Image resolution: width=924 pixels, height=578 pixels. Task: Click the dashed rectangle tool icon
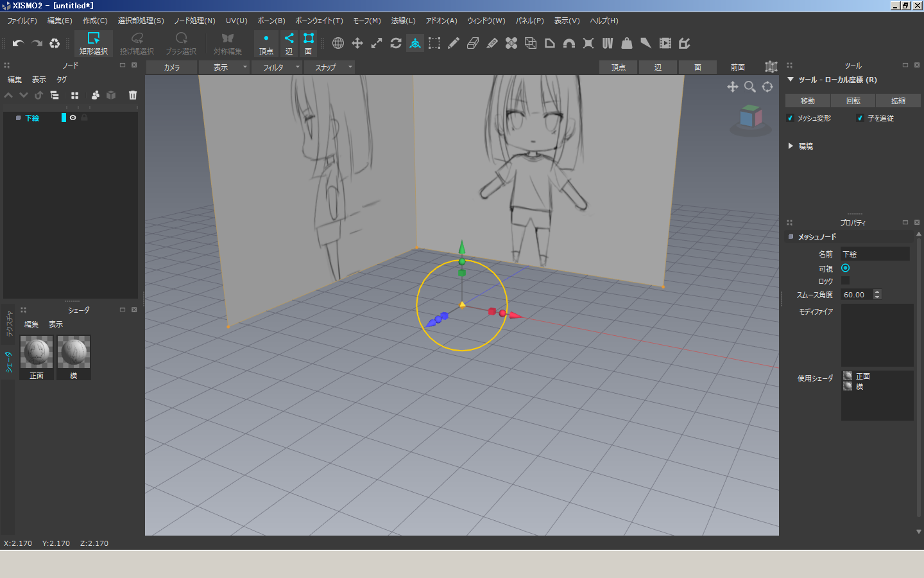pyautogui.click(x=434, y=43)
